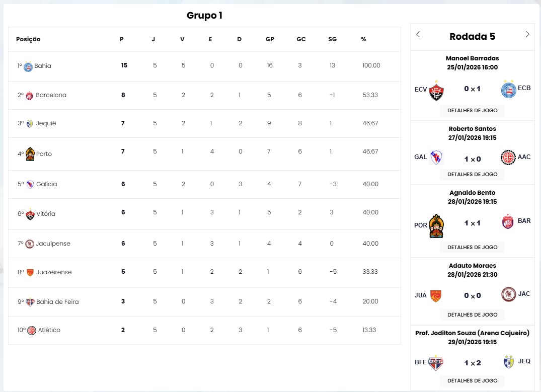Click the JEQ crest in the last match

pyautogui.click(x=509, y=362)
